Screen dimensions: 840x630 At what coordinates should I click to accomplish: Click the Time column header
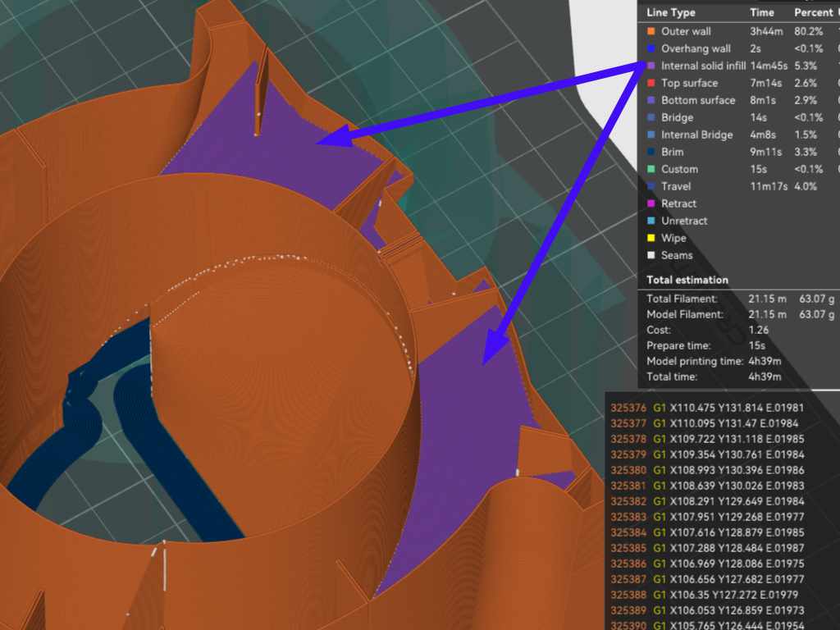(761, 12)
